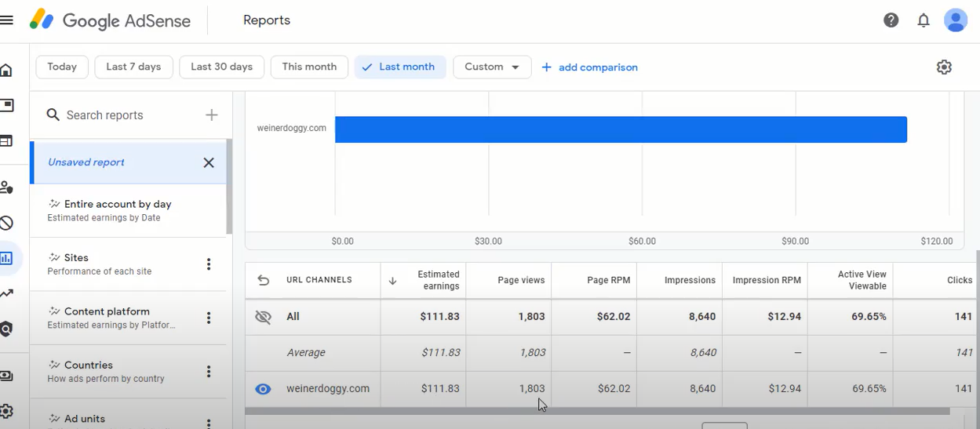Click the weinerdoggy.com chart axis label
This screenshot has width=980, height=429.
pos(291,128)
